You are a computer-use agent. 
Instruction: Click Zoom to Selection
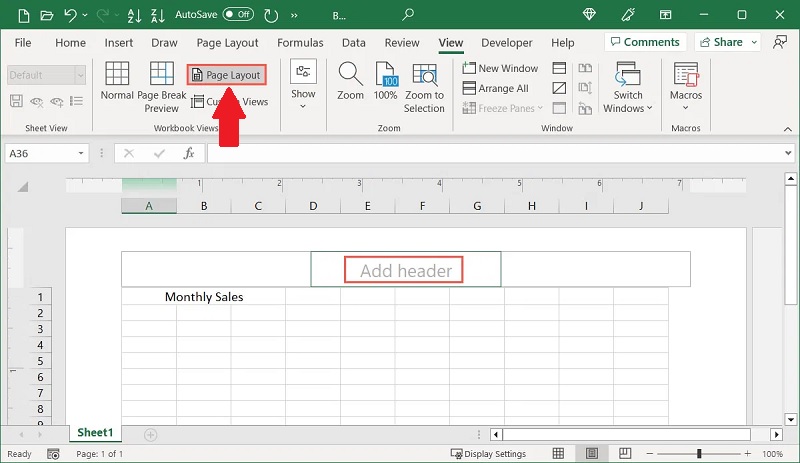click(424, 87)
